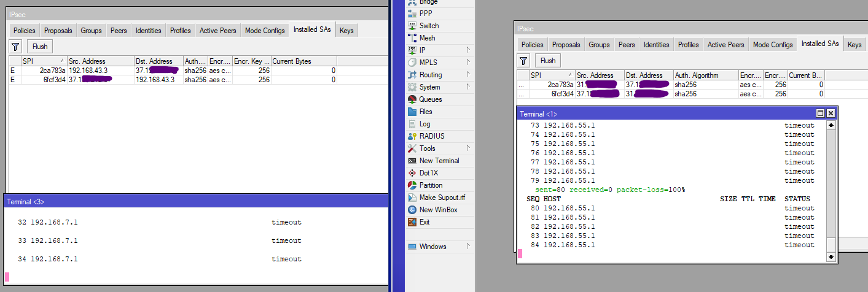Switch to Groups tab in left IPsec window
Image resolution: width=868 pixels, height=292 pixels.
click(92, 31)
